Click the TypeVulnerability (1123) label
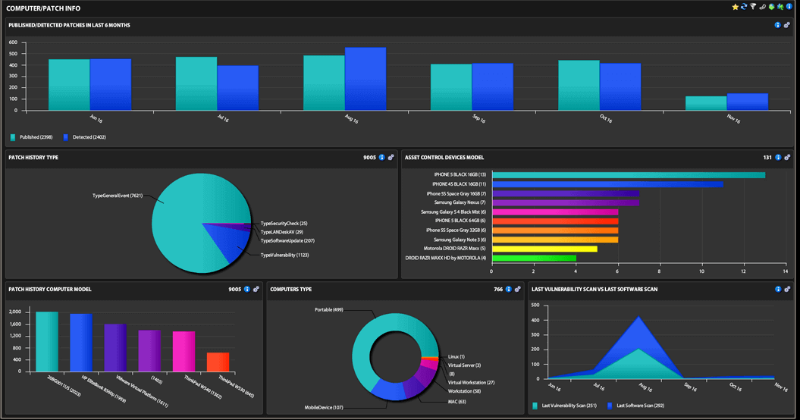This screenshot has height=420, width=800. (x=285, y=255)
